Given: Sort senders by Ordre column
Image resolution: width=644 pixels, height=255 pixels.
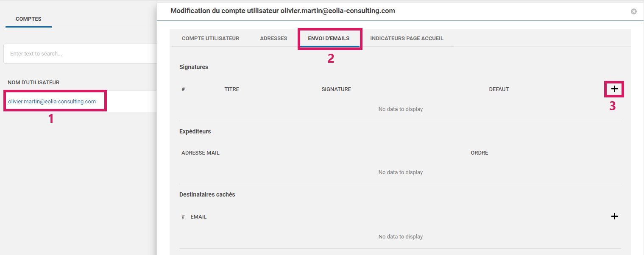Looking at the screenshot, I should (479, 153).
